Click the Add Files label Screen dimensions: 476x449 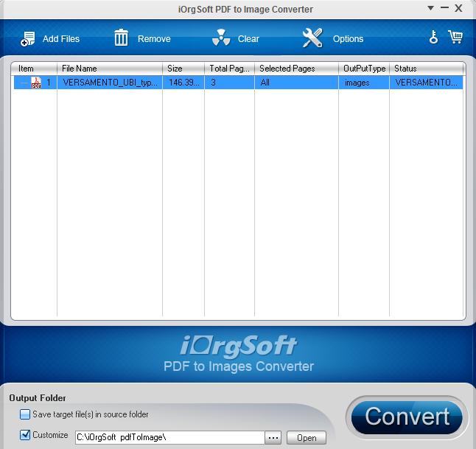tap(61, 39)
